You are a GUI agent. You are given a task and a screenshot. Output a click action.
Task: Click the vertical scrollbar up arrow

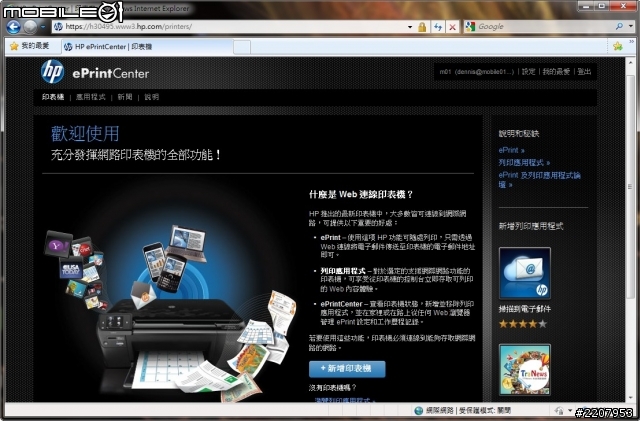pyautogui.click(x=631, y=63)
